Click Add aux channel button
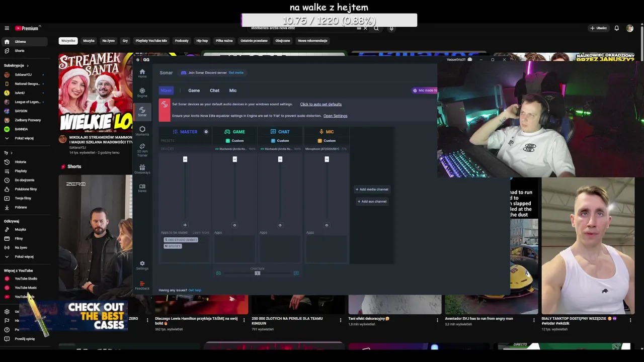Image resolution: width=644 pixels, height=362 pixels. pos(372,202)
